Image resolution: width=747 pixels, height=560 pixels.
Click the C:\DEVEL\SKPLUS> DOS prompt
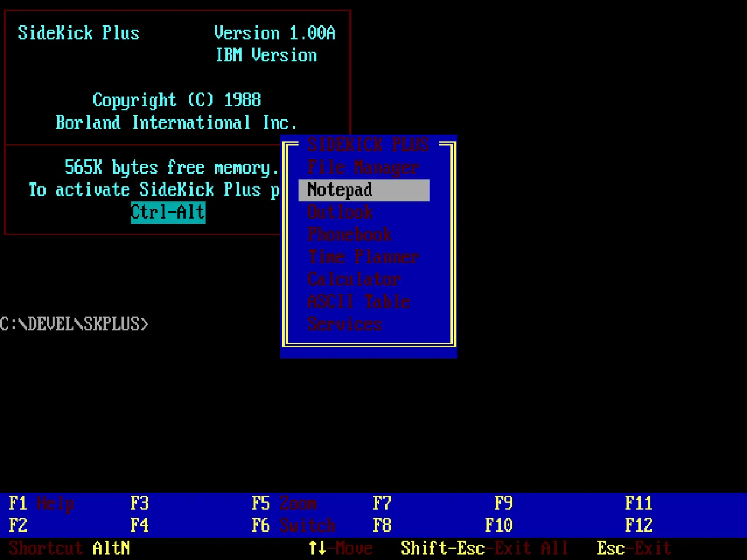[x=74, y=324]
